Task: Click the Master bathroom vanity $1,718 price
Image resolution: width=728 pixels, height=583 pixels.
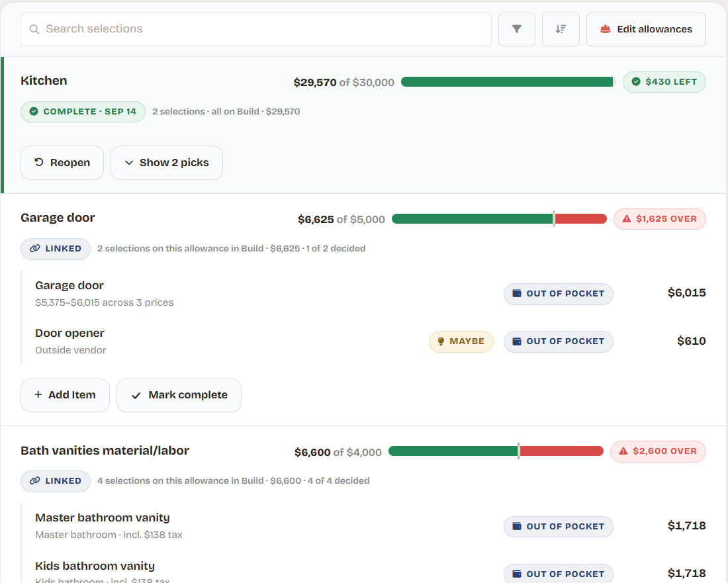Action: pyautogui.click(x=687, y=526)
